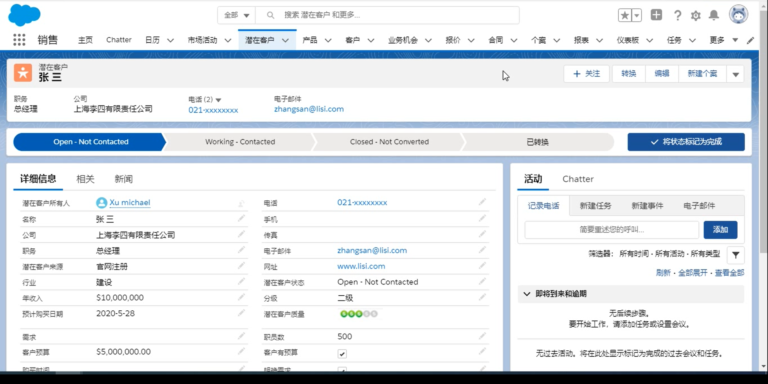Viewport: 768px width, 384px height.
Task: Click the 关注 follow button
Action: click(586, 74)
